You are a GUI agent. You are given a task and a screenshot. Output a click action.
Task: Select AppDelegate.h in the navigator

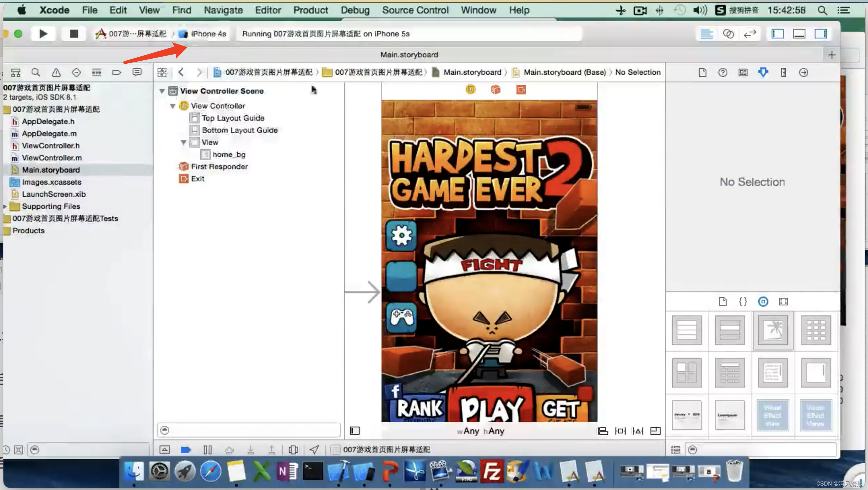point(48,121)
